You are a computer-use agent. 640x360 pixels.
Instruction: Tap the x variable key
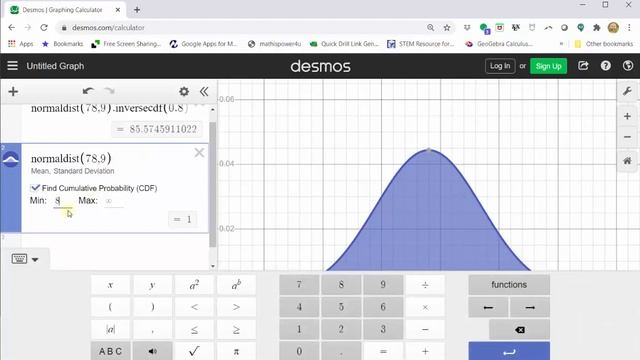(x=110, y=284)
